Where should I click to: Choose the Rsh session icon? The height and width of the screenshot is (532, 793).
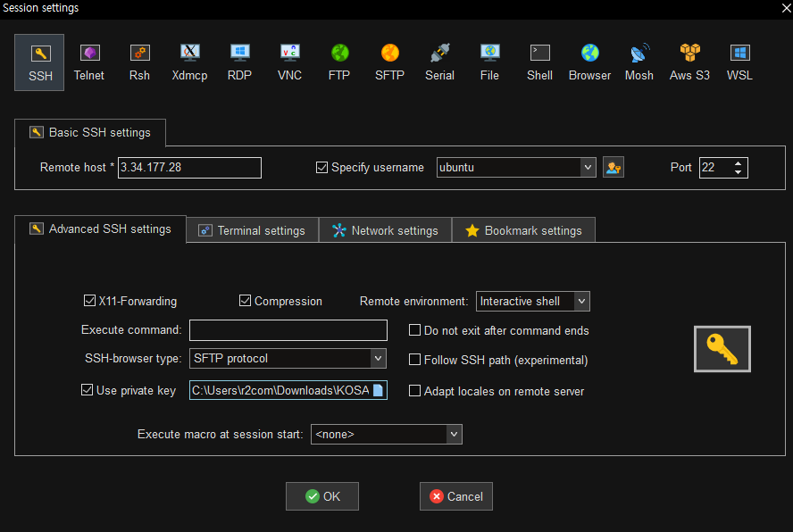[x=139, y=62]
